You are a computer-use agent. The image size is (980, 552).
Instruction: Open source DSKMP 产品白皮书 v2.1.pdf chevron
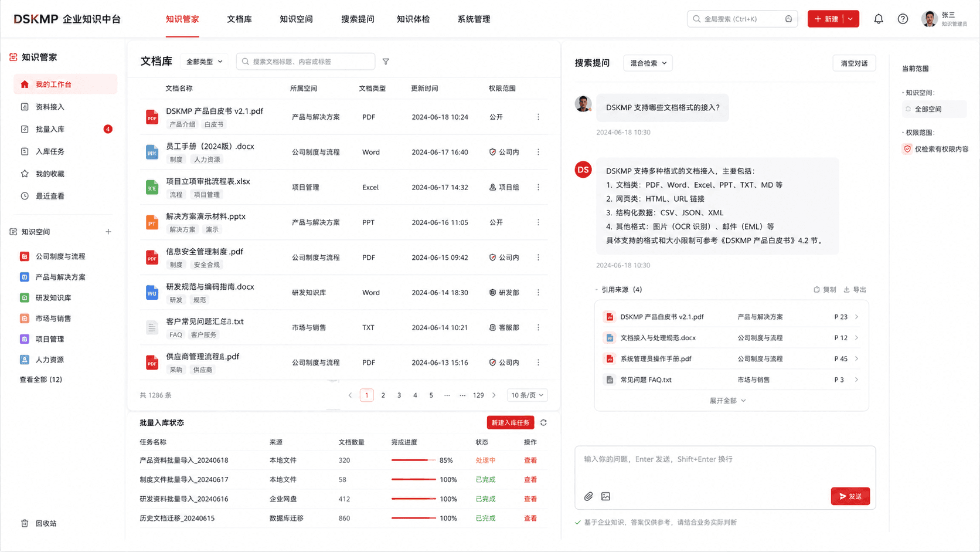856,317
